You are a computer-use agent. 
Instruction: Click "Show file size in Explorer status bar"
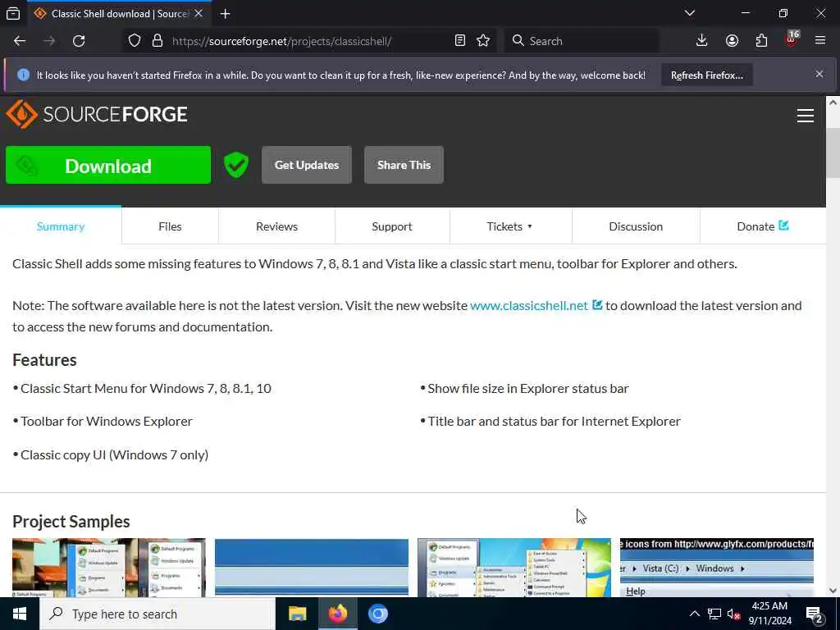coord(527,388)
